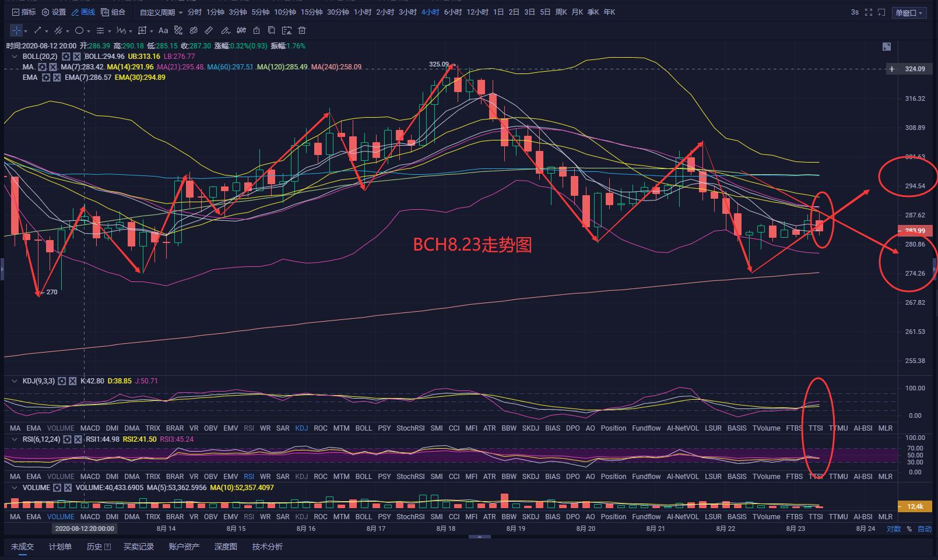Select MACD in the KDJ panel indicator row
This screenshot has width=938, height=560.
(x=90, y=428)
